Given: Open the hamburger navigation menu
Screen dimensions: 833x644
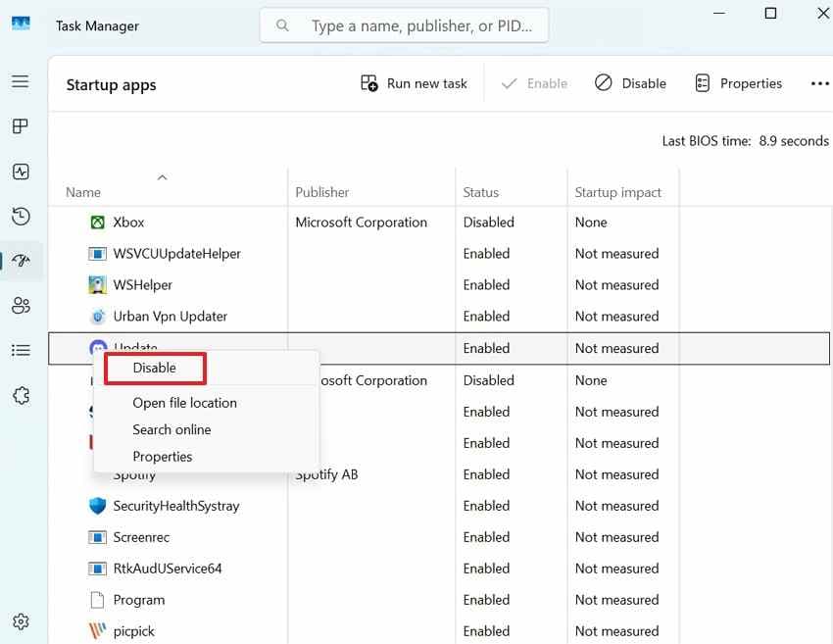Looking at the screenshot, I should (x=21, y=81).
